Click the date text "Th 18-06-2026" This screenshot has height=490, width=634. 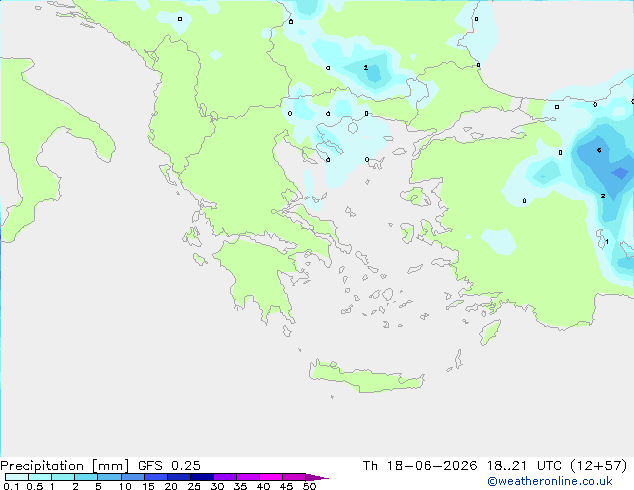[x=420, y=466]
